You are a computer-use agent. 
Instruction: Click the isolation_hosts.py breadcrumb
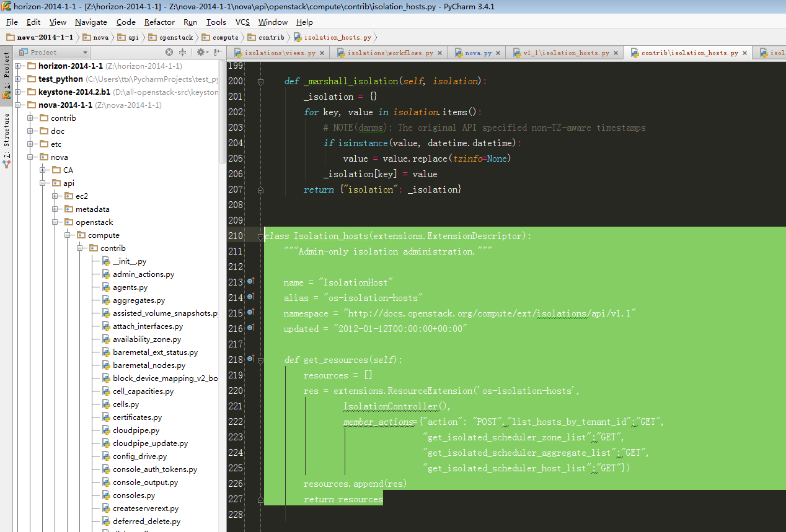coord(333,37)
